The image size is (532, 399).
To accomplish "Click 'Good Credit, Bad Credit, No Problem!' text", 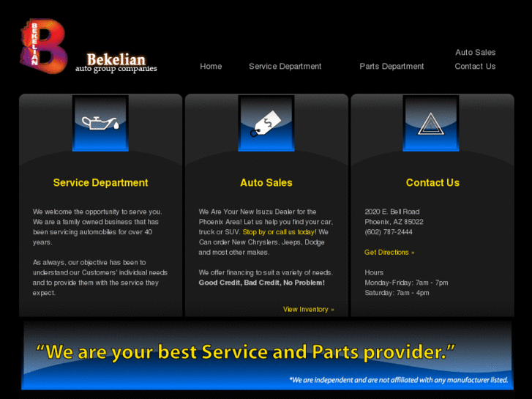I will point(261,283).
